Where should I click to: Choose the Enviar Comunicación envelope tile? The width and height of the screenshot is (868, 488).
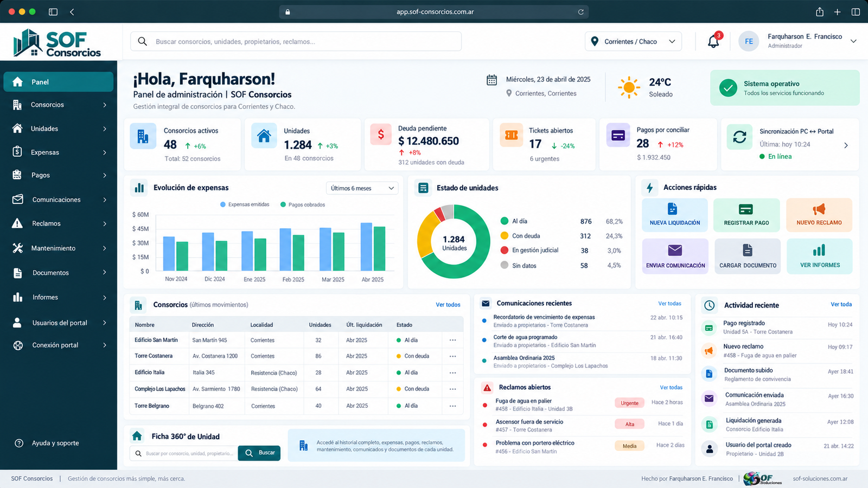click(x=675, y=256)
